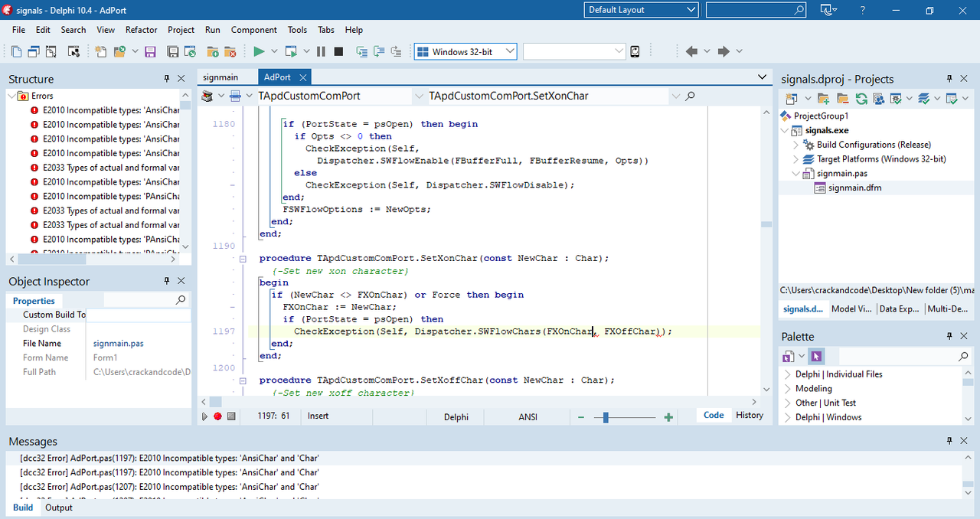Open the Save file toolbar icon
Screen dimensions: 980x519
tap(150, 51)
